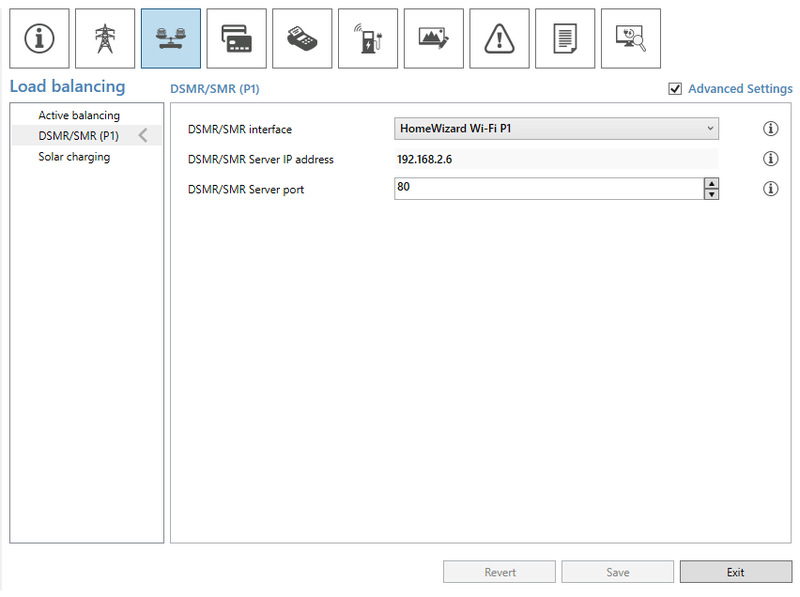Click the Load balancing heading
This screenshot has width=800, height=597.
click(67, 86)
